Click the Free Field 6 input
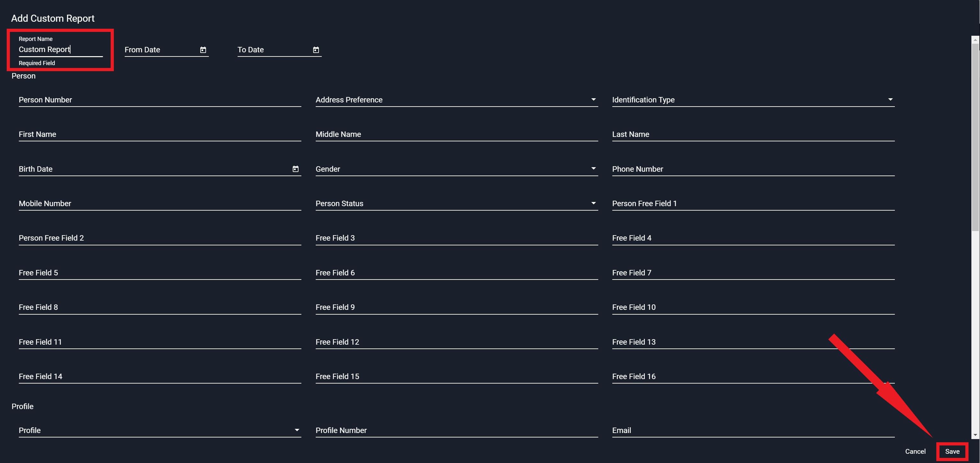 (457, 273)
